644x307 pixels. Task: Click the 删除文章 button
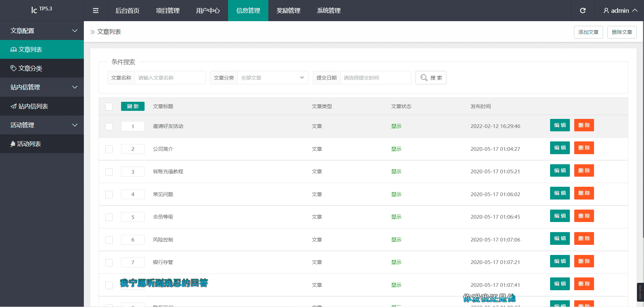click(622, 32)
